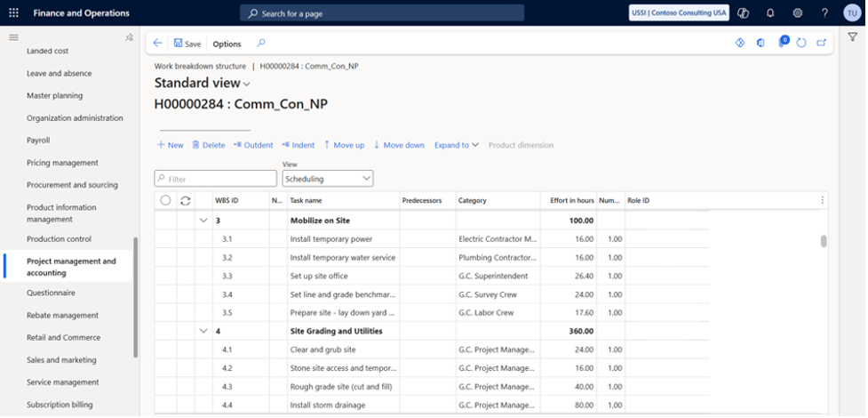
Task: Click the grid refresh icon column header
Action: tap(186, 201)
